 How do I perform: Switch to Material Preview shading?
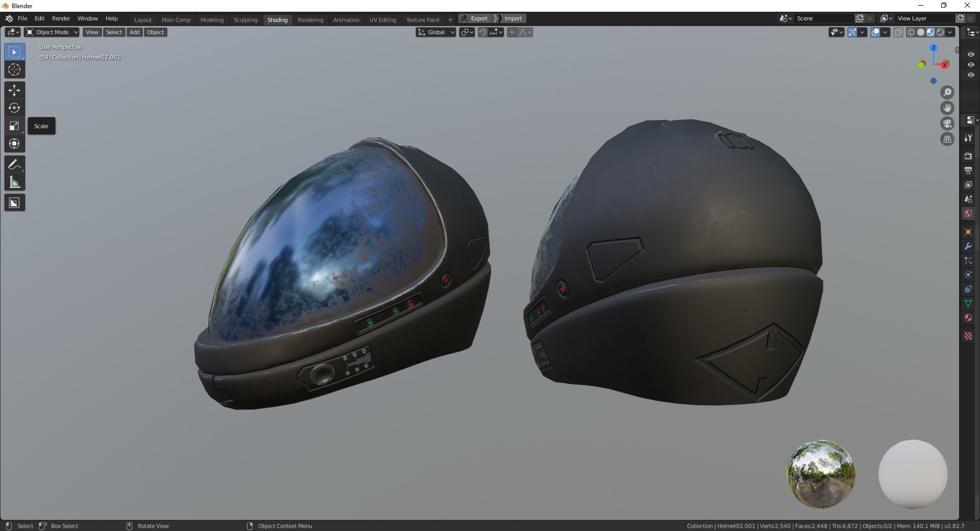[x=930, y=32]
